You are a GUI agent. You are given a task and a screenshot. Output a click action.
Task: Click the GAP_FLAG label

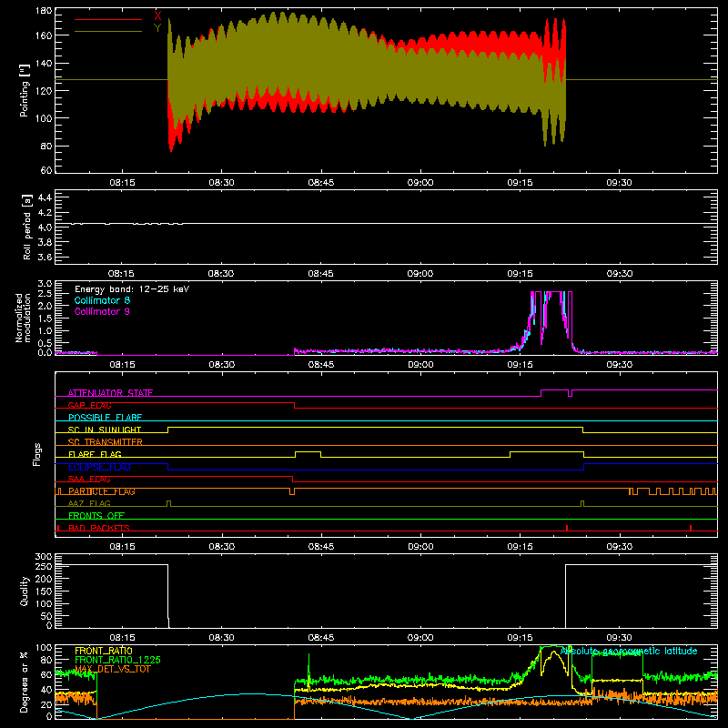point(89,405)
